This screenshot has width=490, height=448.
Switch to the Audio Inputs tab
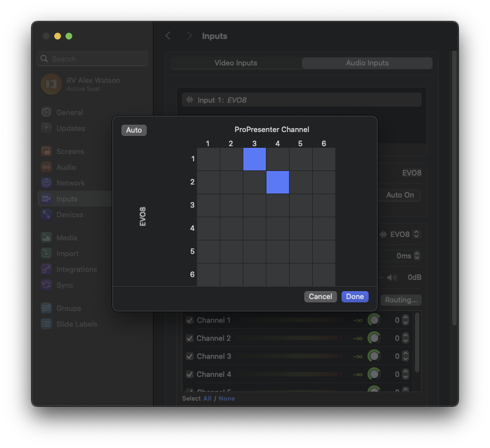[367, 63]
